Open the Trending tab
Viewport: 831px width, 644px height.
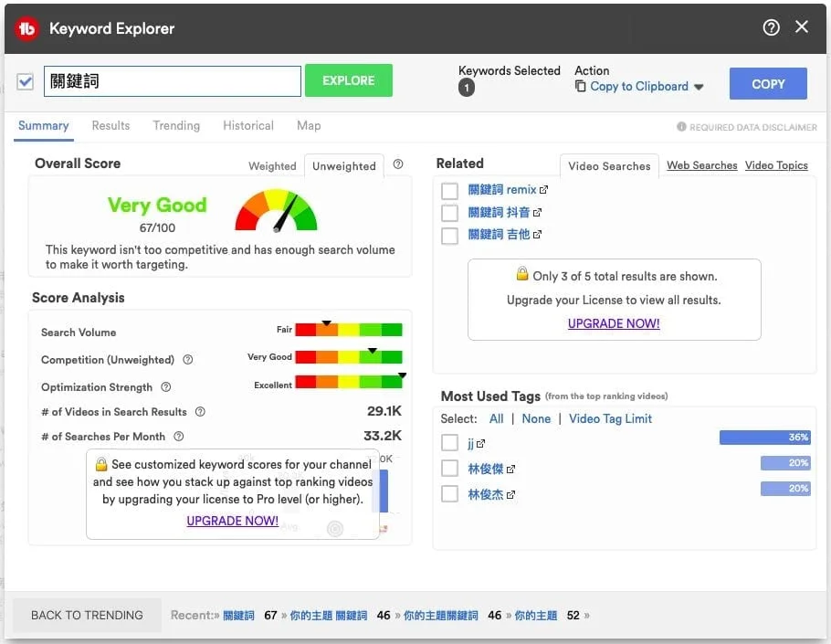[x=176, y=126]
